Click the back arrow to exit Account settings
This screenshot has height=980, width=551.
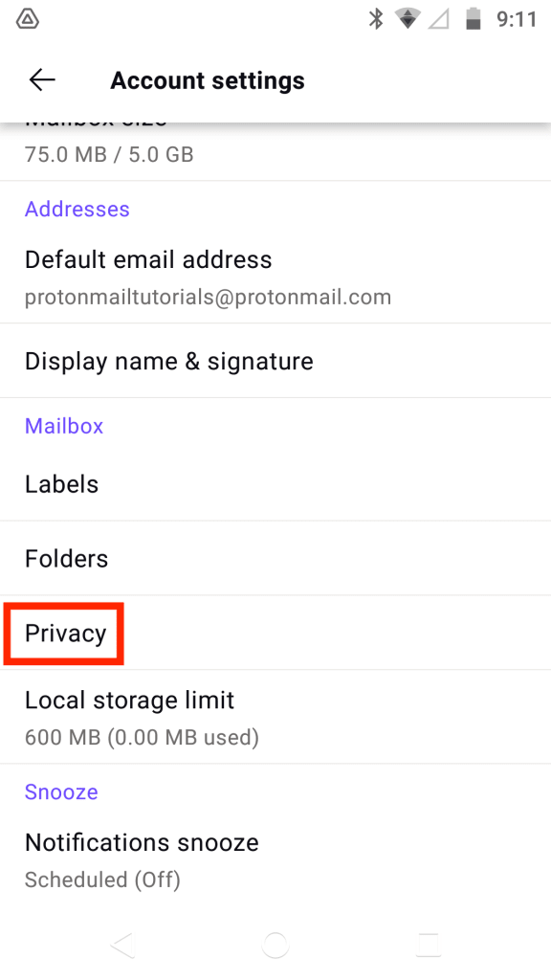[x=42, y=79]
